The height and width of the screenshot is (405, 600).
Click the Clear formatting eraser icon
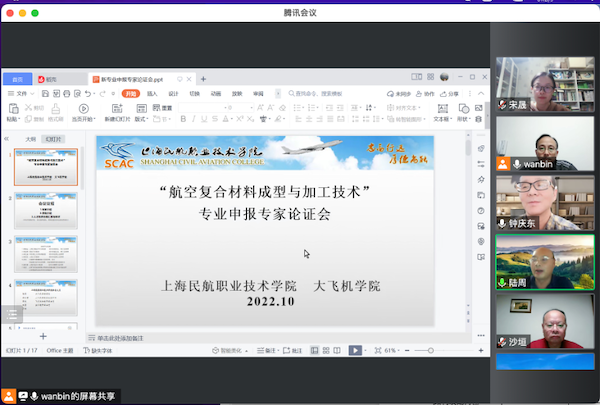282,108
